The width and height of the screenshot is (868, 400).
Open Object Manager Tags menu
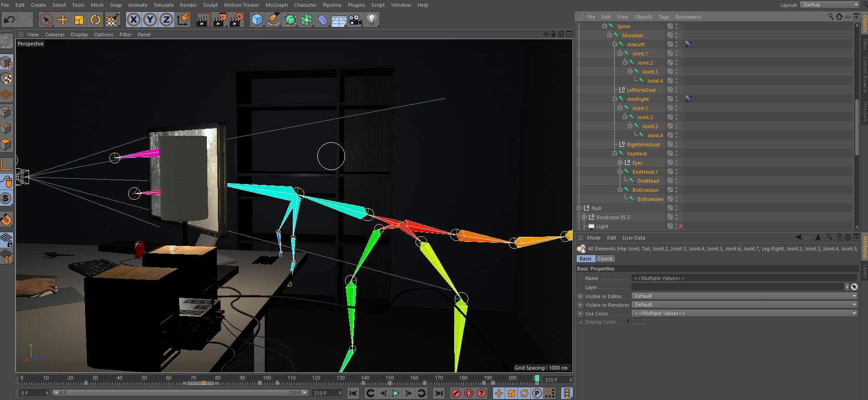663,17
